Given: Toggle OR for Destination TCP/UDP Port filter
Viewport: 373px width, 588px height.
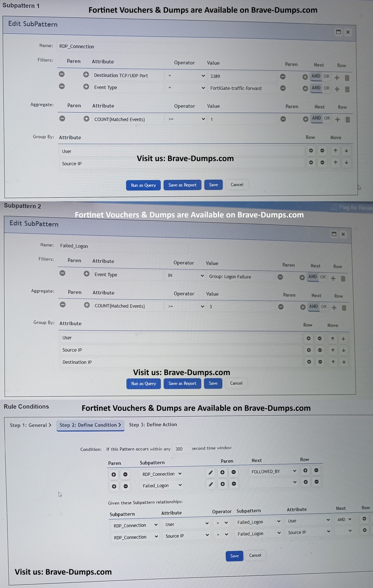Looking at the screenshot, I should pyautogui.click(x=326, y=76).
